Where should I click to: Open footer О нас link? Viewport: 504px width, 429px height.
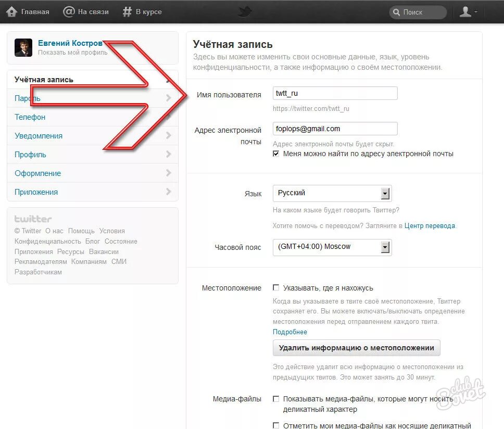pyautogui.click(x=54, y=231)
